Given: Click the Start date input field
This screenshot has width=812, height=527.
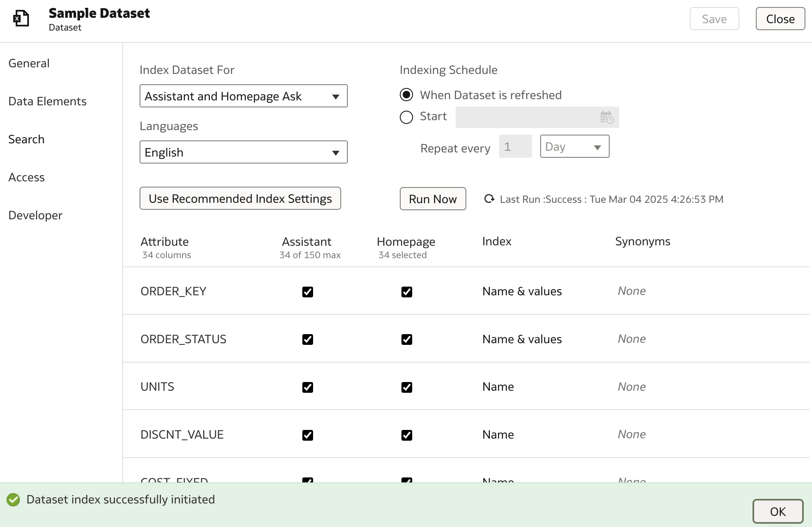Looking at the screenshot, I should [537, 117].
